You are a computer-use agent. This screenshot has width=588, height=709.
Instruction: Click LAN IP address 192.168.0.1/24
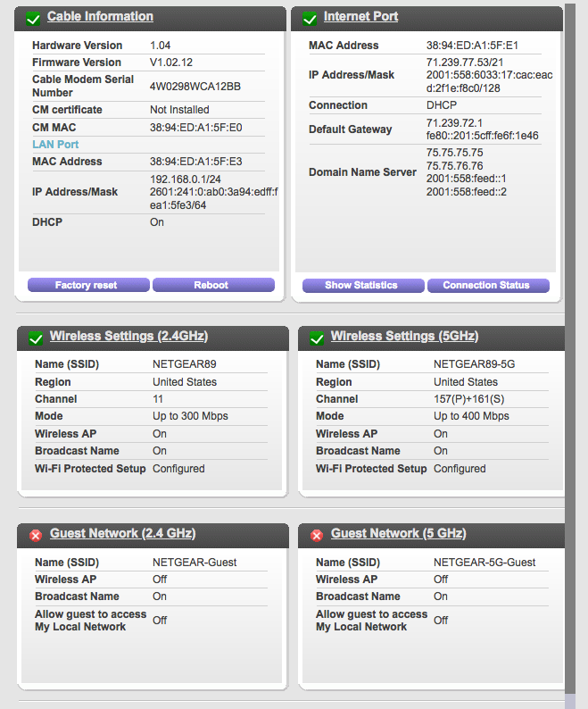pyautogui.click(x=186, y=179)
